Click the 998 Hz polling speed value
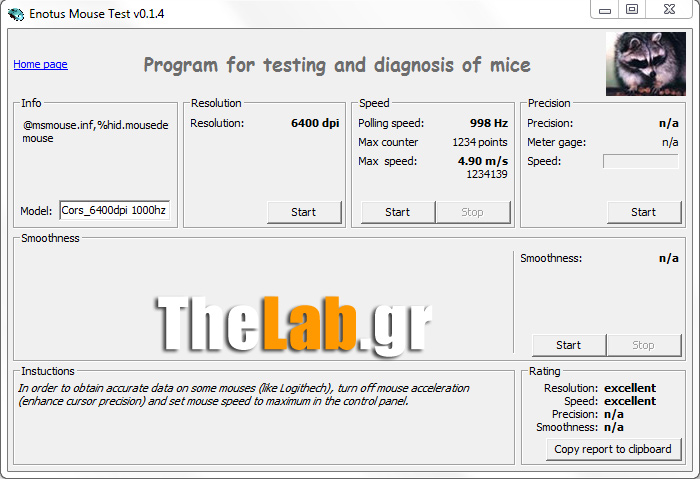The width and height of the screenshot is (700, 479). [x=488, y=123]
